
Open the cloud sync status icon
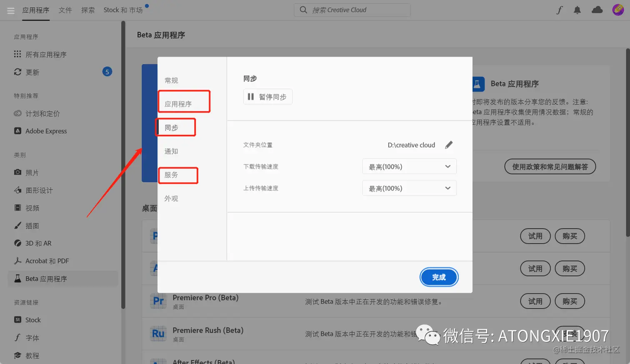point(597,10)
